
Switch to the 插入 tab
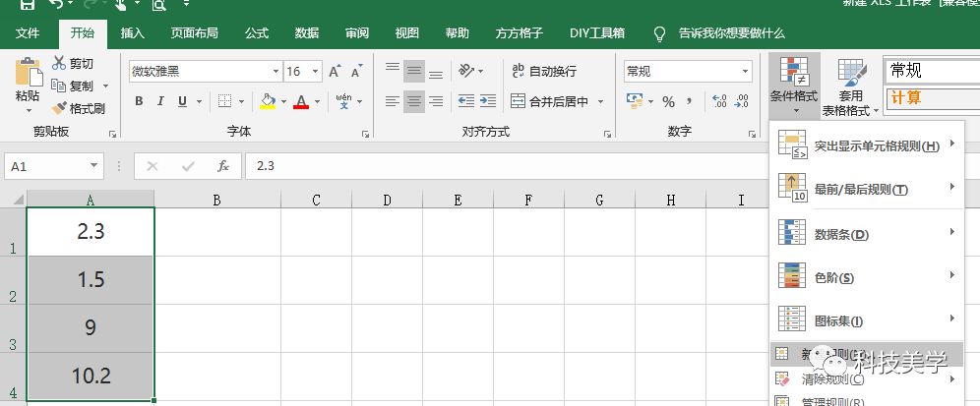133,33
